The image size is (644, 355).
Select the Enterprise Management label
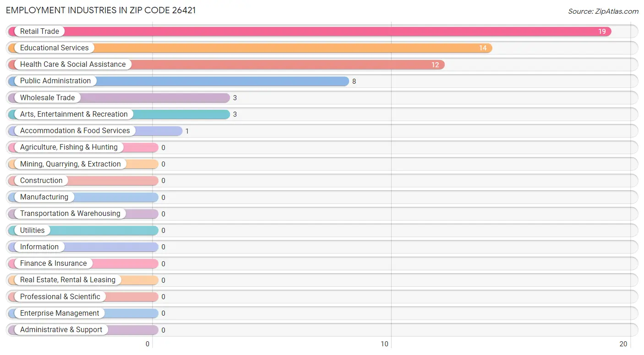coord(60,313)
